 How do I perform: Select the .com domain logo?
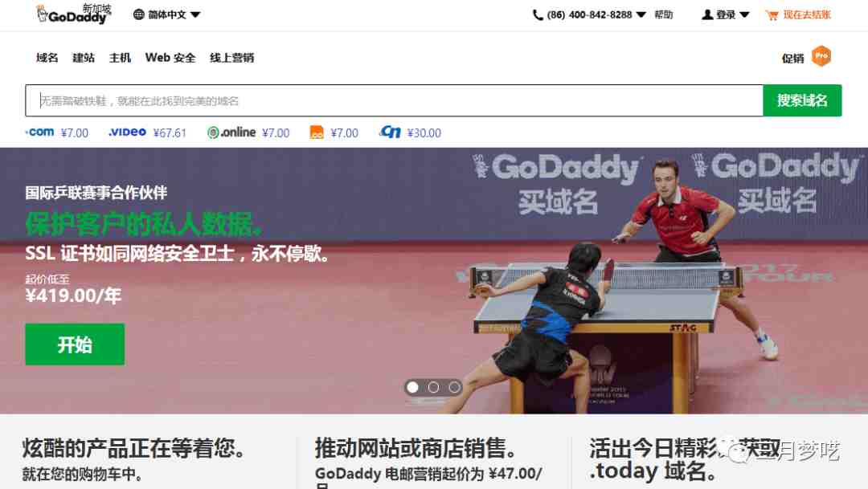(x=40, y=132)
